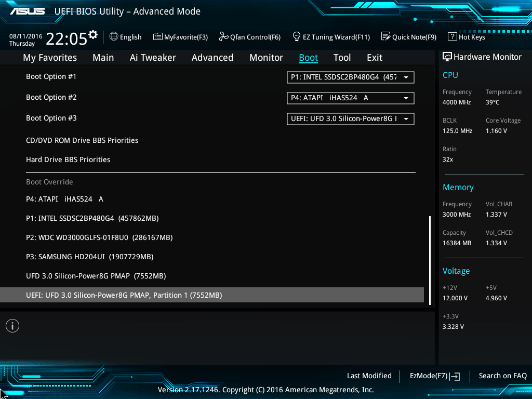Click the Qfan Control fan icon
Screen dimensions: 532x399
223,36
